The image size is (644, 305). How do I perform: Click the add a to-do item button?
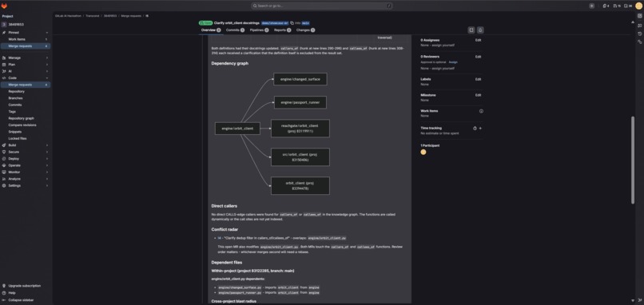[471, 30]
